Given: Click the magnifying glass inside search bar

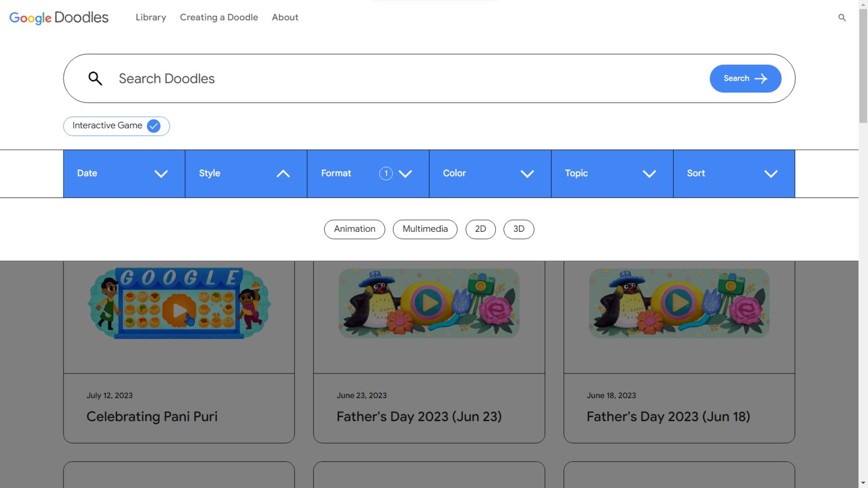Looking at the screenshot, I should 95,79.
